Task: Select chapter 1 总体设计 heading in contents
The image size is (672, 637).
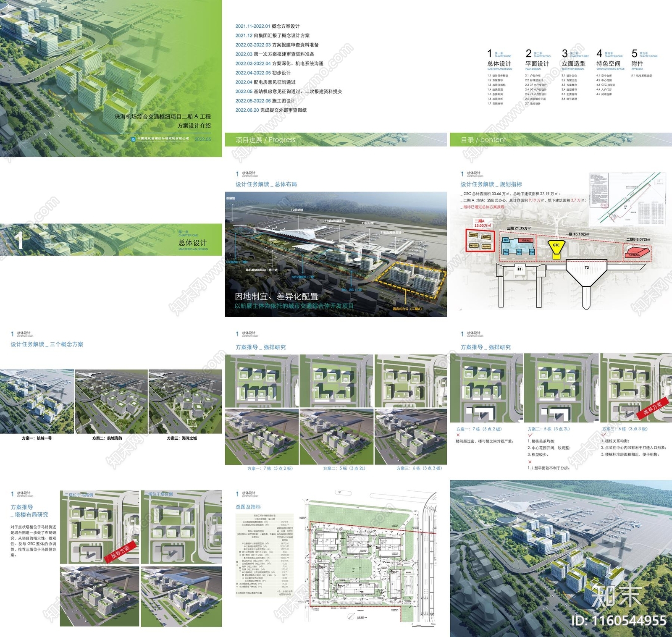Action: click(x=499, y=64)
